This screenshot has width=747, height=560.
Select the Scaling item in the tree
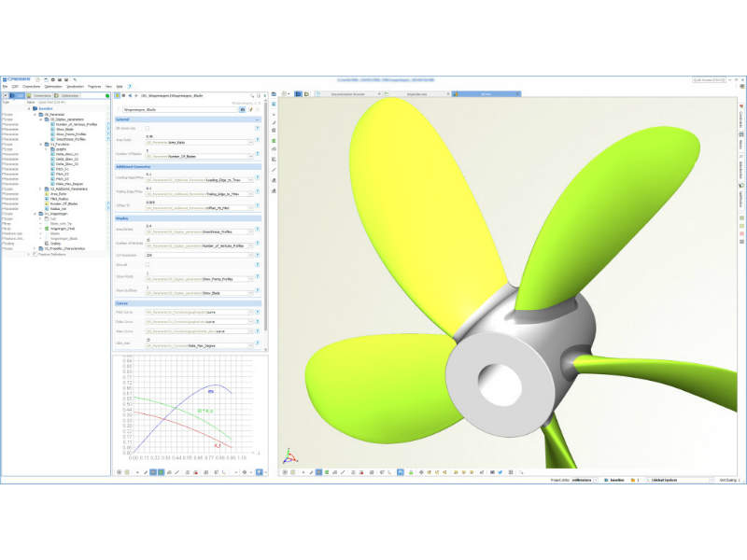coord(55,244)
